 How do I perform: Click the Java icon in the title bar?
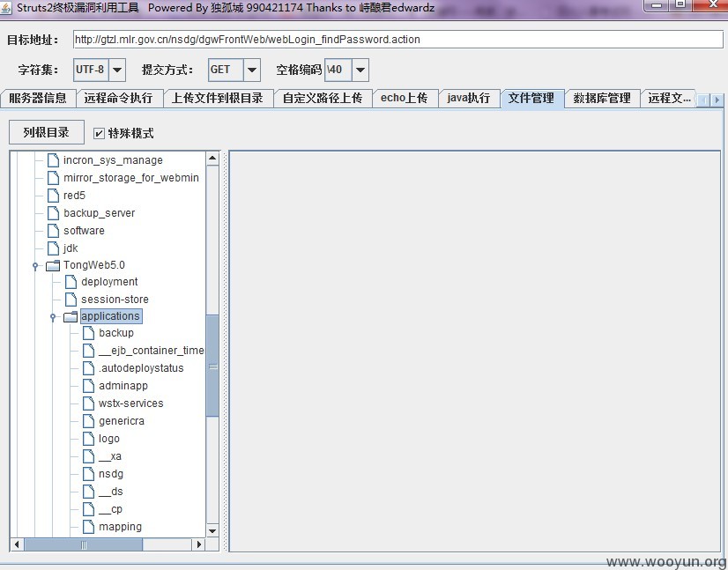[6, 7]
